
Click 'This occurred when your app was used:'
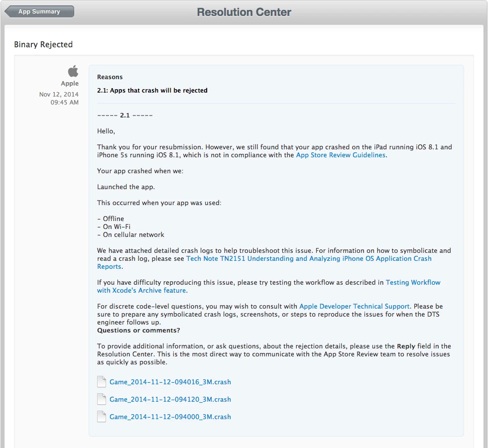click(x=159, y=203)
